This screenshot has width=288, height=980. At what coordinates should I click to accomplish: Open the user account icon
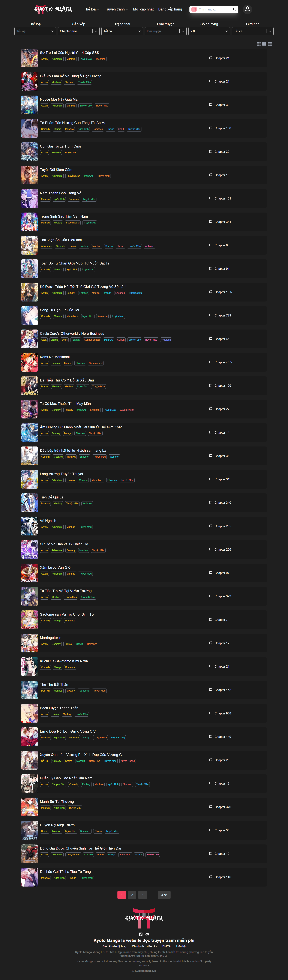pyautogui.click(x=247, y=9)
